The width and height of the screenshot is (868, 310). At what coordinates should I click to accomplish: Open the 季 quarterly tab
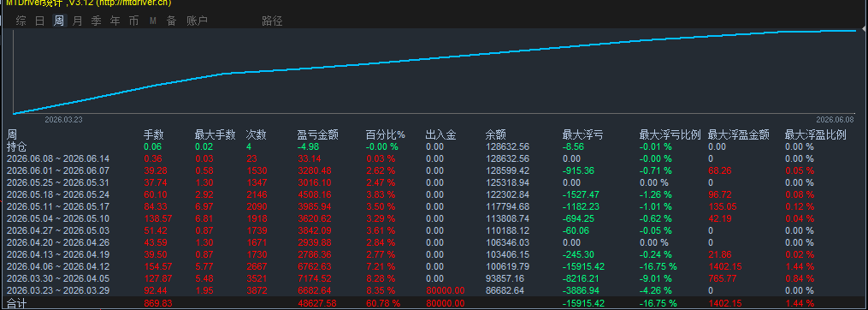tap(97, 21)
